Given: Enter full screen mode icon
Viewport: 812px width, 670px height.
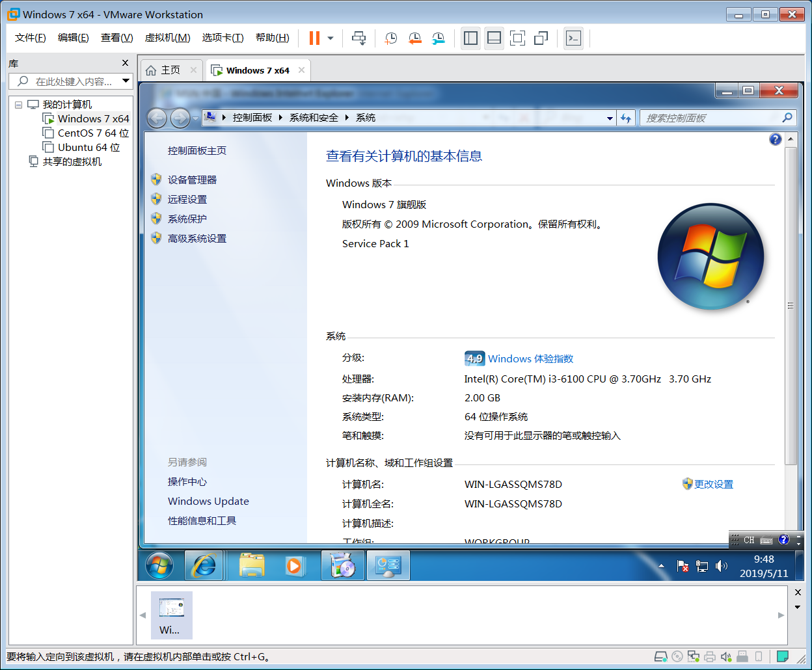Looking at the screenshot, I should click(x=517, y=38).
